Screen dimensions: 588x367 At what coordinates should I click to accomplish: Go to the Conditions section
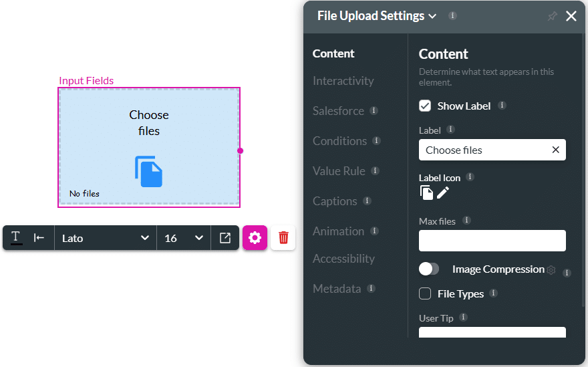click(339, 141)
